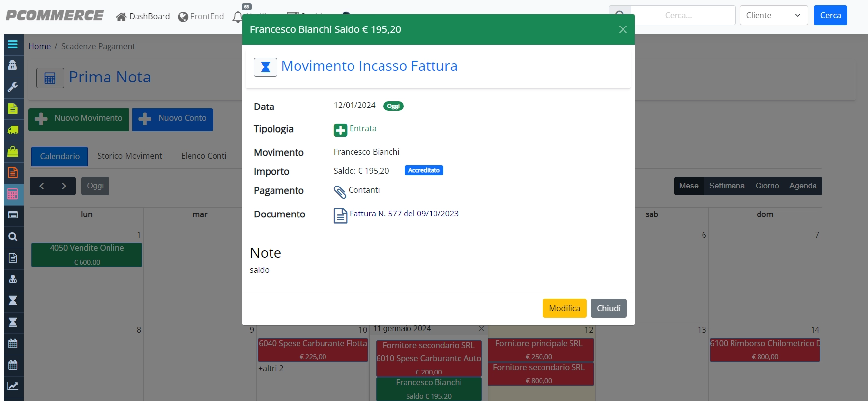The width and height of the screenshot is (868, 401).
Task: Click the pink calculator sidebar icon
Action: (13, 194)
